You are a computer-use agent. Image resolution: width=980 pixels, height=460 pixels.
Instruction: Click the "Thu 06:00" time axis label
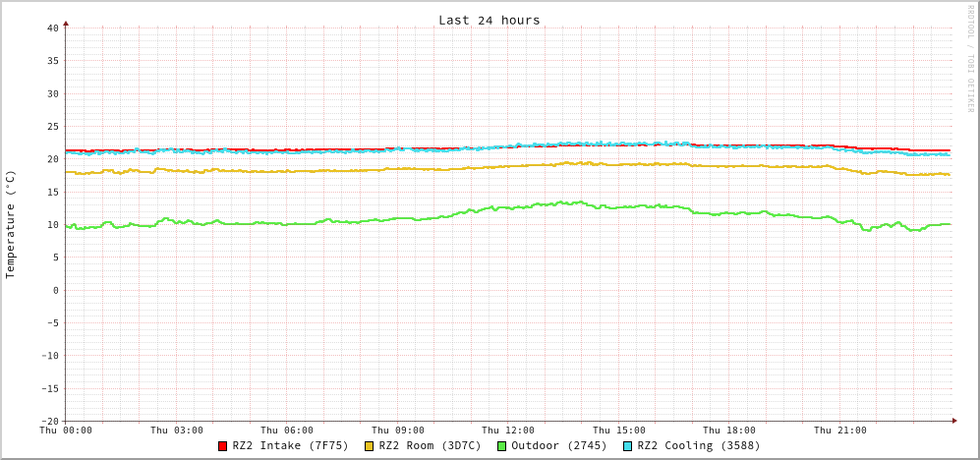click(287, 431)
